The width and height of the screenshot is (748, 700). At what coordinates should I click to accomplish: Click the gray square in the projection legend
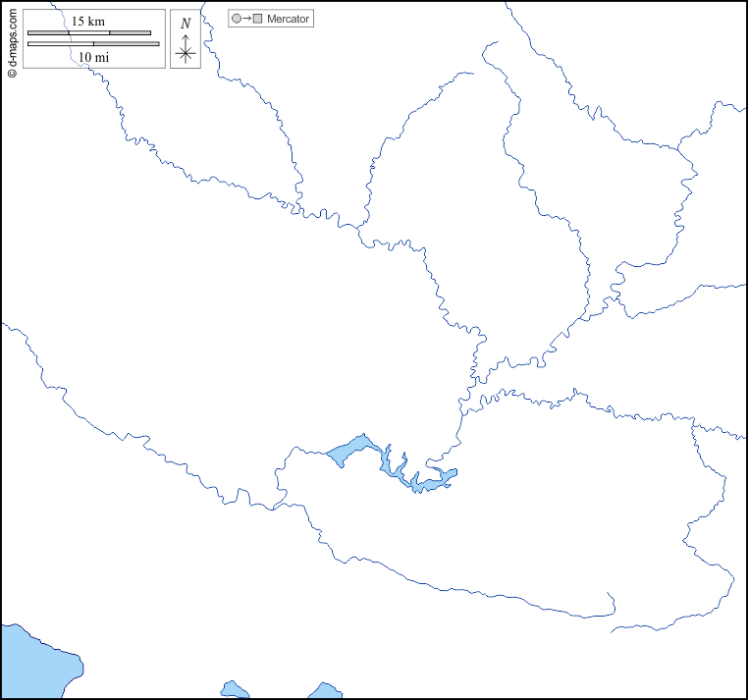click(x=258, y=19)
